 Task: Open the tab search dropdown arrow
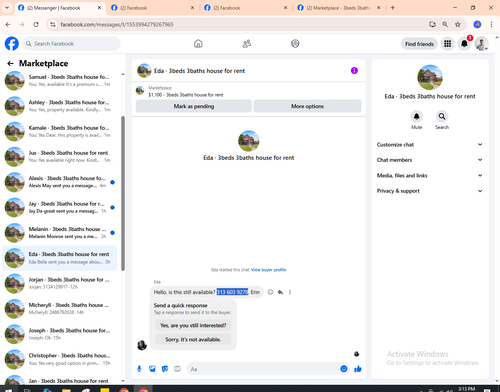[x=7, y=7]
